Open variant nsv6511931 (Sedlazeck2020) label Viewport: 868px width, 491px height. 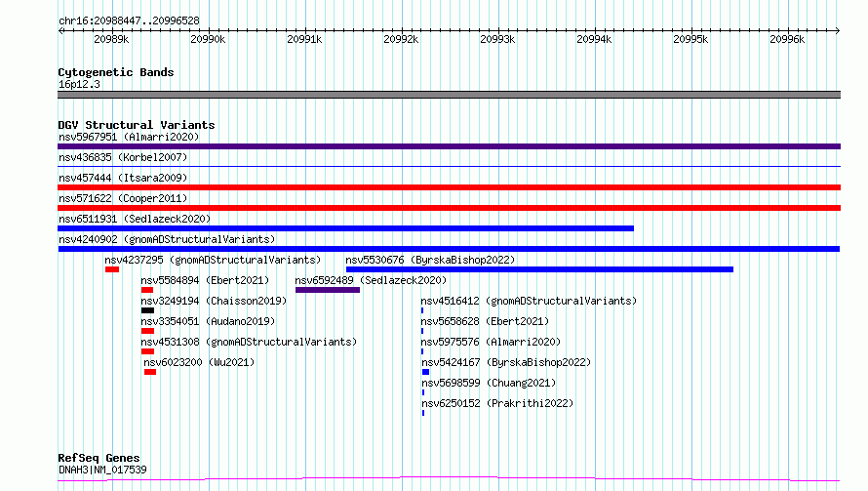coord(135,219)
